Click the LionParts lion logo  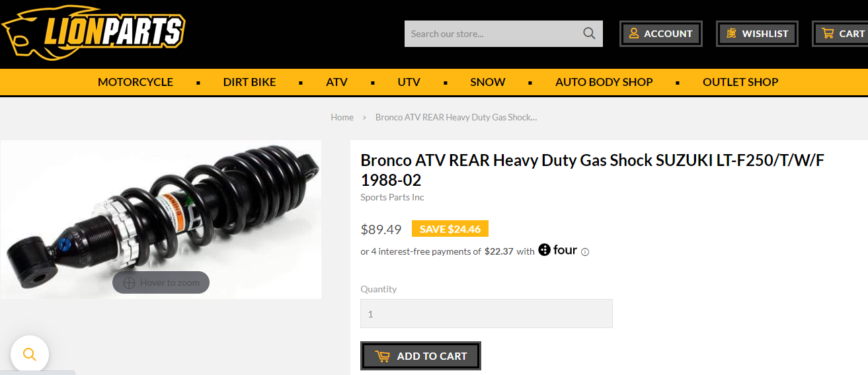point(93,32)
